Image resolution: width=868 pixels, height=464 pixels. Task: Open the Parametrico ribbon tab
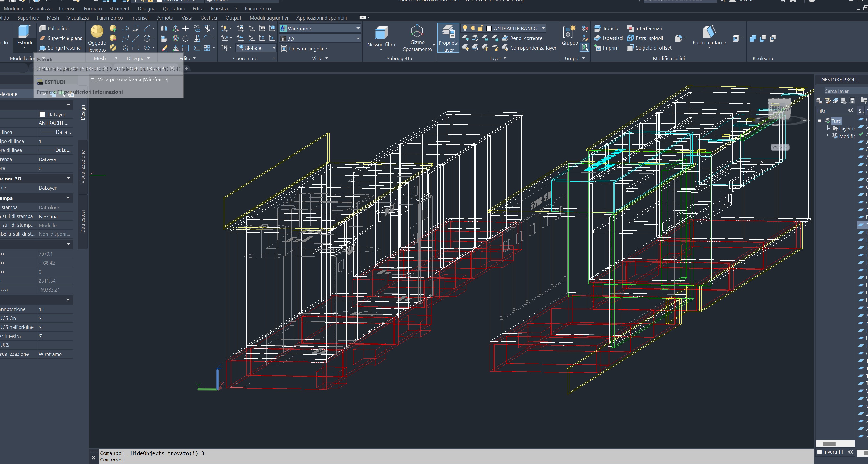click(110, 17)
